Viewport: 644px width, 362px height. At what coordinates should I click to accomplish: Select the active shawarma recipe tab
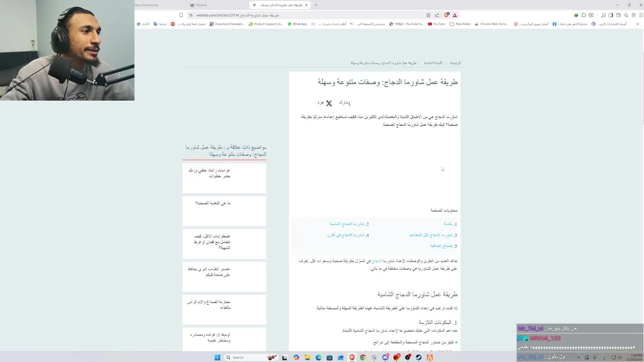280,5
